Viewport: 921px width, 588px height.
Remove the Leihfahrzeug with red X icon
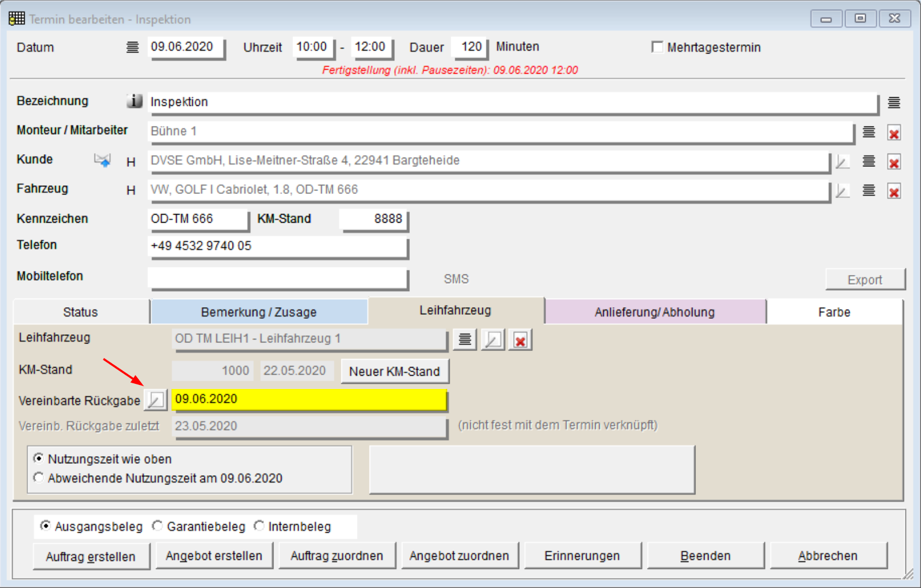(x=520, y=339)
